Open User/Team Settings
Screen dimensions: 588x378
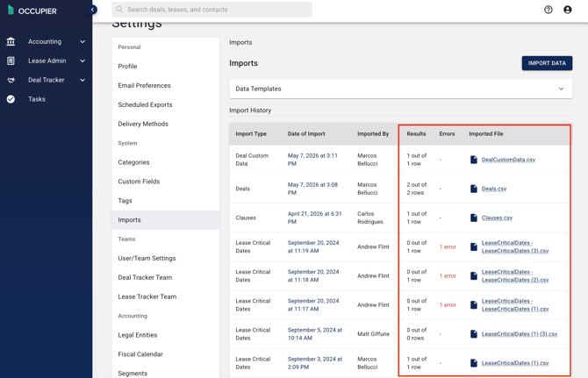click(x=147, y=258)
